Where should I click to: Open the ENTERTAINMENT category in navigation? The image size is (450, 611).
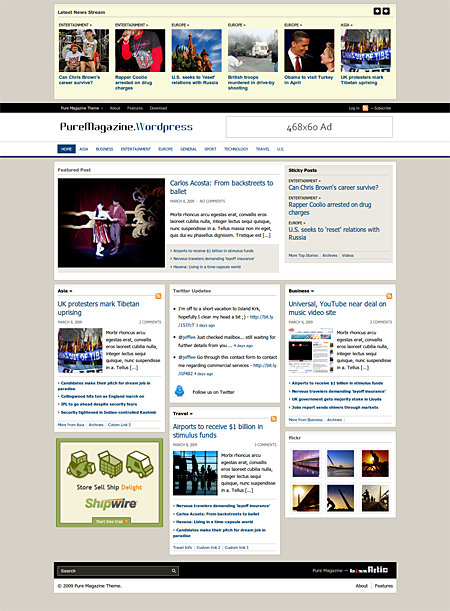tap(136, 149)
